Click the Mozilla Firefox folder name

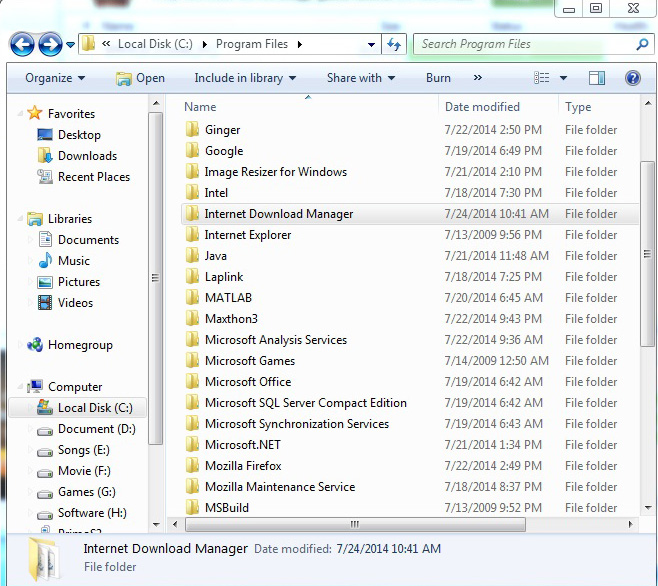(x=243, y=466)
